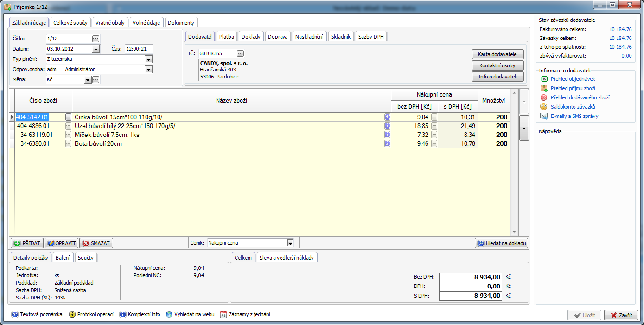This screenshot has height=325, width=644.
Task: Open Přehled příjmu zboží link
Action: pos(573,88)
